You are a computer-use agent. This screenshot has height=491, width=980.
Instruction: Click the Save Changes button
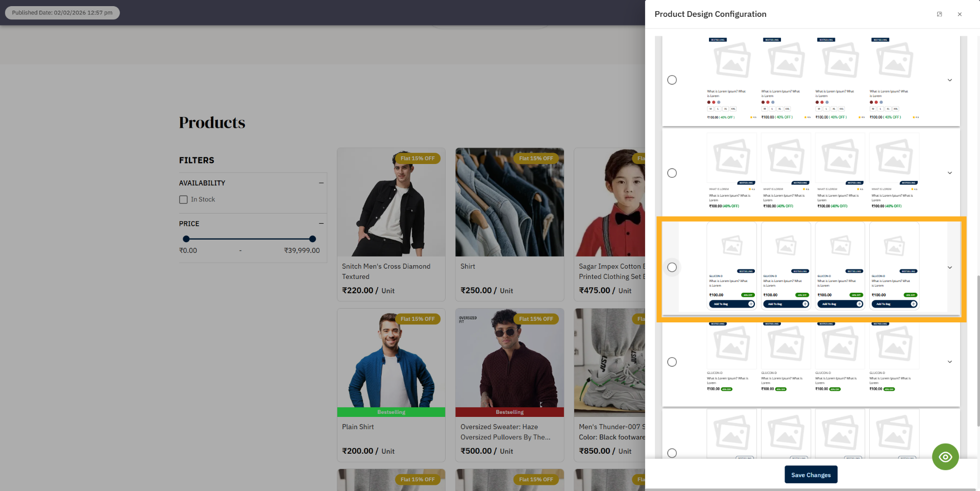[811, 474]
